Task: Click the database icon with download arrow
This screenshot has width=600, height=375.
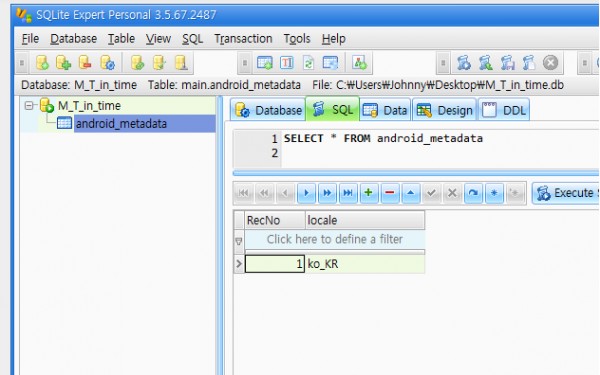Action: (x=181, y=63)
